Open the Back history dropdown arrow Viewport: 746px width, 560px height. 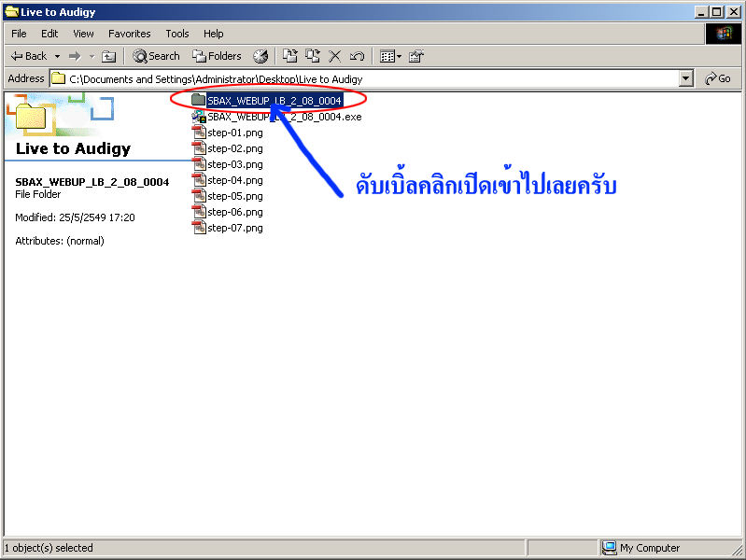pyautogui.click(x=57, y=57)
